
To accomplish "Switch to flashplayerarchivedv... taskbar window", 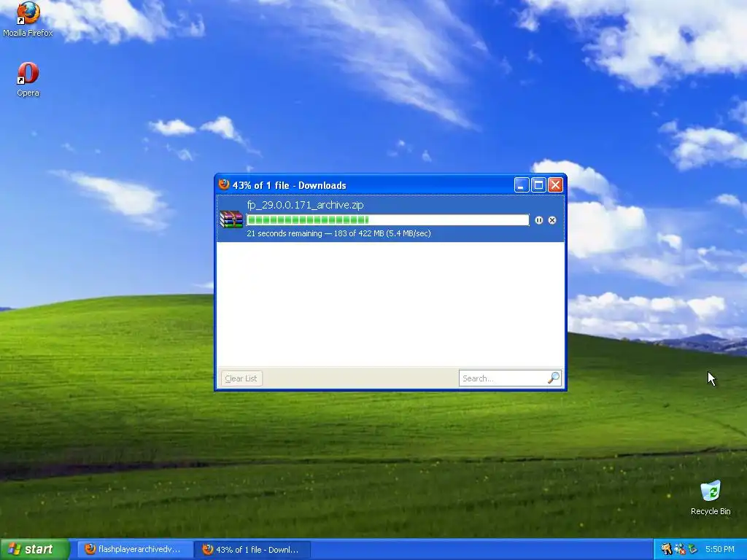I will [x=135, y=550].
